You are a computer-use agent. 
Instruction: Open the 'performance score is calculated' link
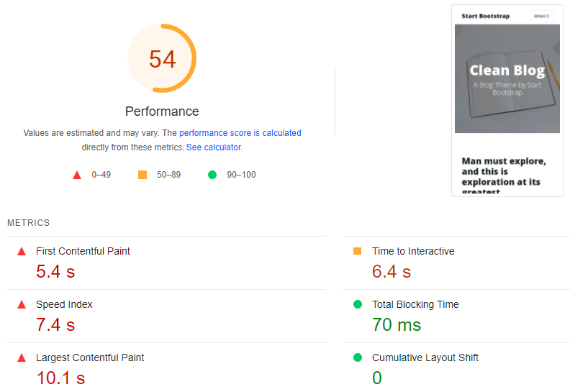(240, 133)
